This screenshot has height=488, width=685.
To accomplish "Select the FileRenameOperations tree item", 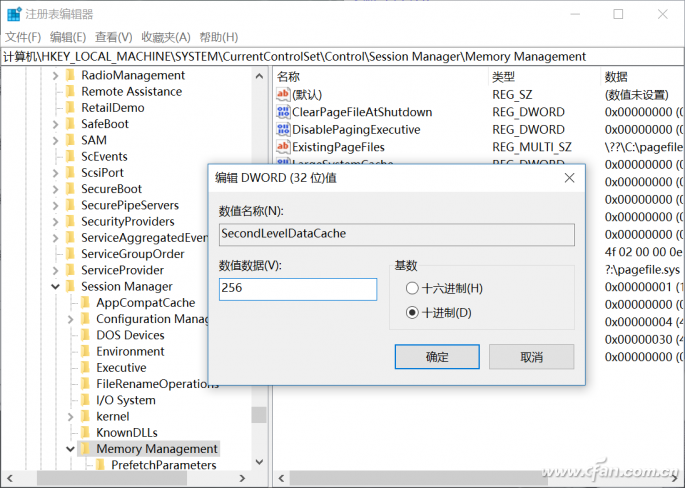I will coord(157,384).
